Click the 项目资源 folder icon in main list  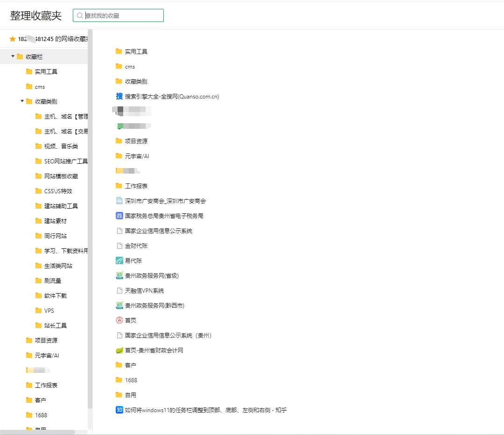click(119, 141)
